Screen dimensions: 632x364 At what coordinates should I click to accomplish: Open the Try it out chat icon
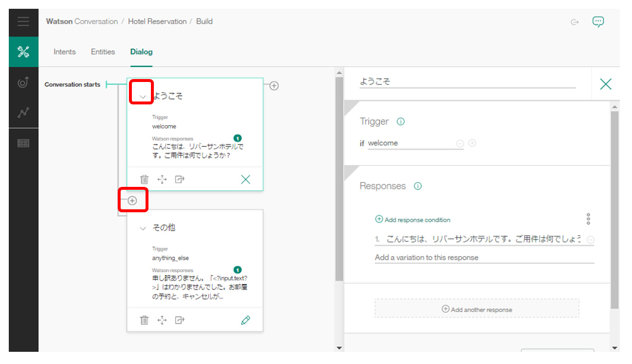[598, 21]
